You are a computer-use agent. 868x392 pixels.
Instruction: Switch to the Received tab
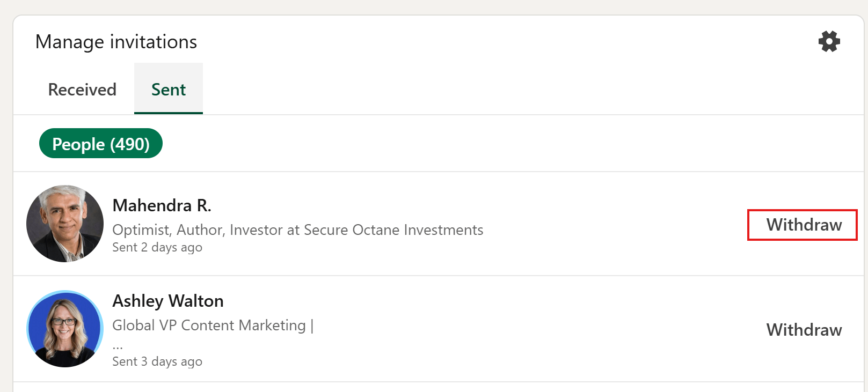coord(82,90)
